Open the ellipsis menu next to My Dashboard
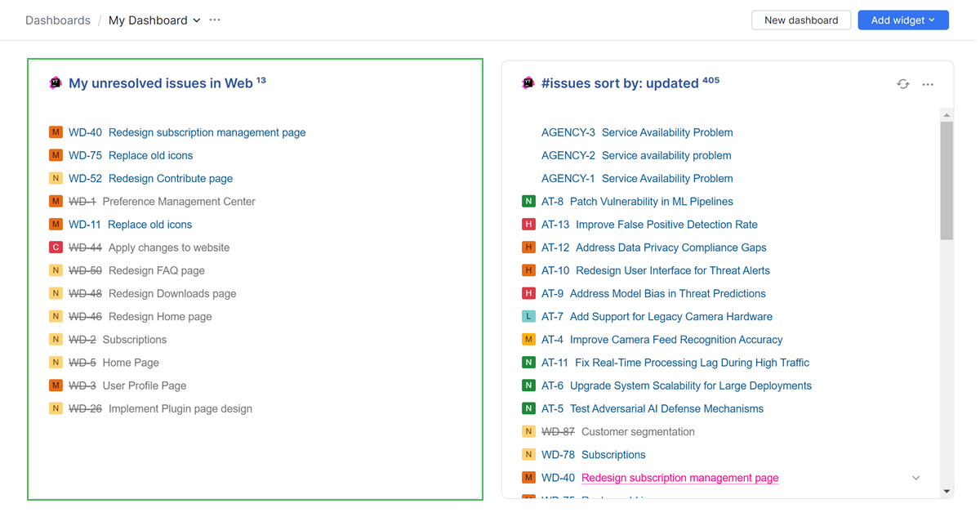The width and height of the screenshot is (980, 517). pos(213,20)
